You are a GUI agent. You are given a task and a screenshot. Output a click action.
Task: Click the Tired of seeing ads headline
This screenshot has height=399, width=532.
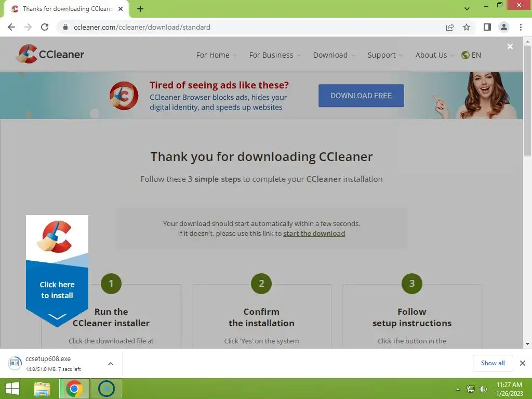tap(219, 85)
